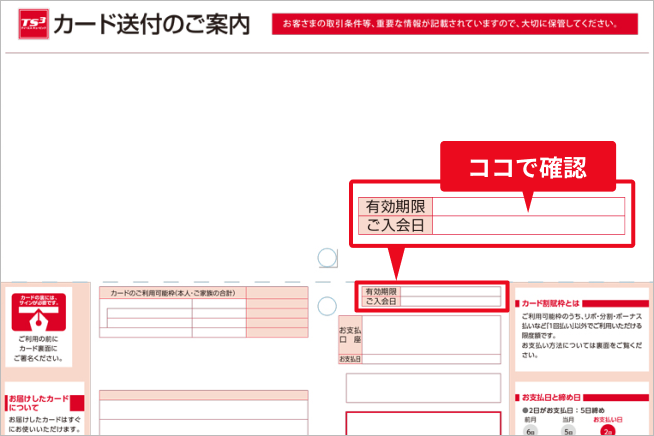Click the enlarged 有効期限 field

coord(491,207)
